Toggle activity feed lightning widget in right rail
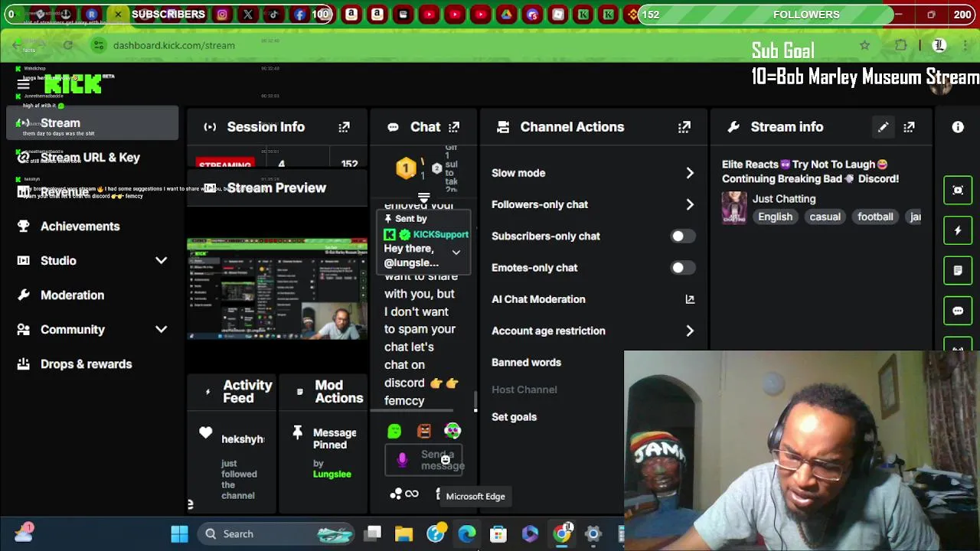The image size is (980, 551). coord(958,230)
